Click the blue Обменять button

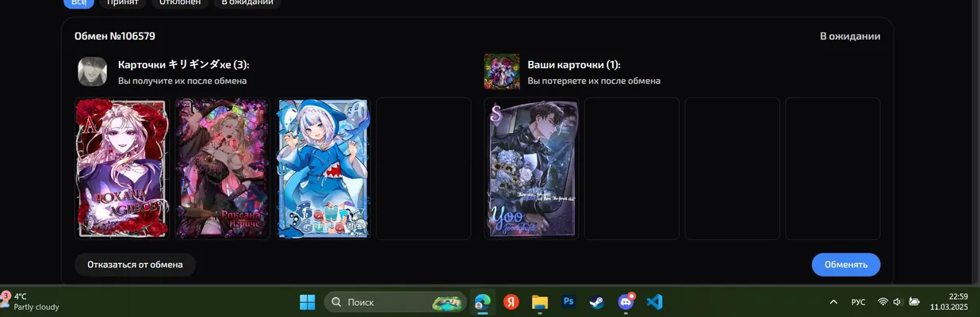point(846,265)
